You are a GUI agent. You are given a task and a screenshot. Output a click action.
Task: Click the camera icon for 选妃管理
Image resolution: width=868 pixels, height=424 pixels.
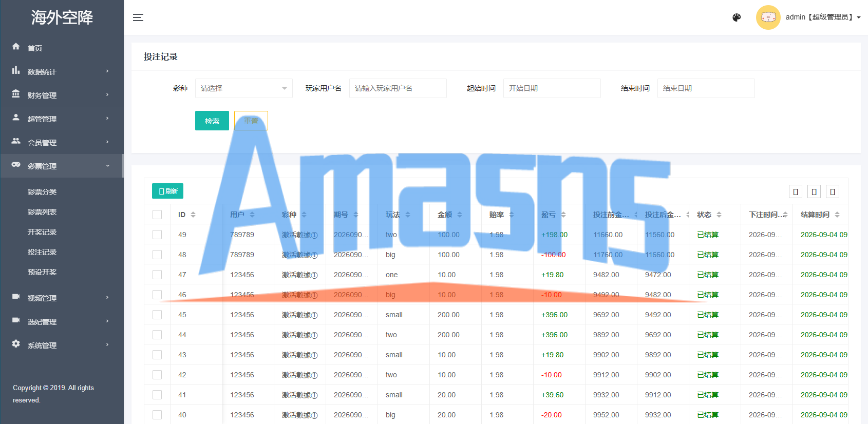[16, 320]
